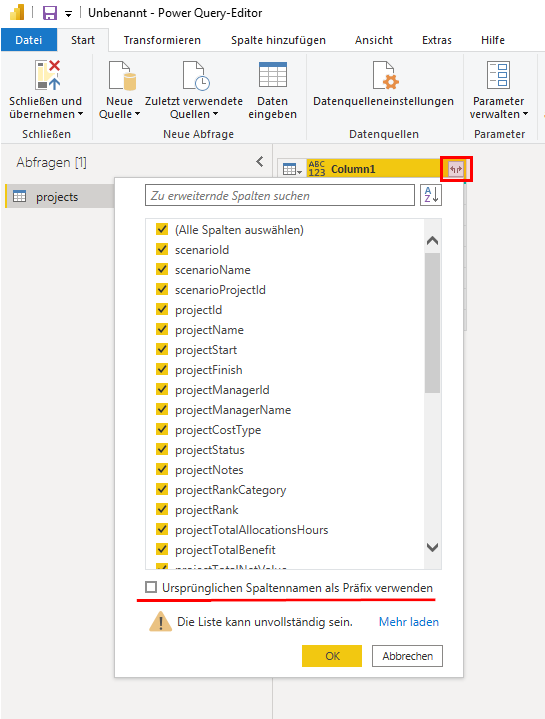Click the column list scrollbar thumb
The height and width of the screenshot is (719, 545).
432,323
